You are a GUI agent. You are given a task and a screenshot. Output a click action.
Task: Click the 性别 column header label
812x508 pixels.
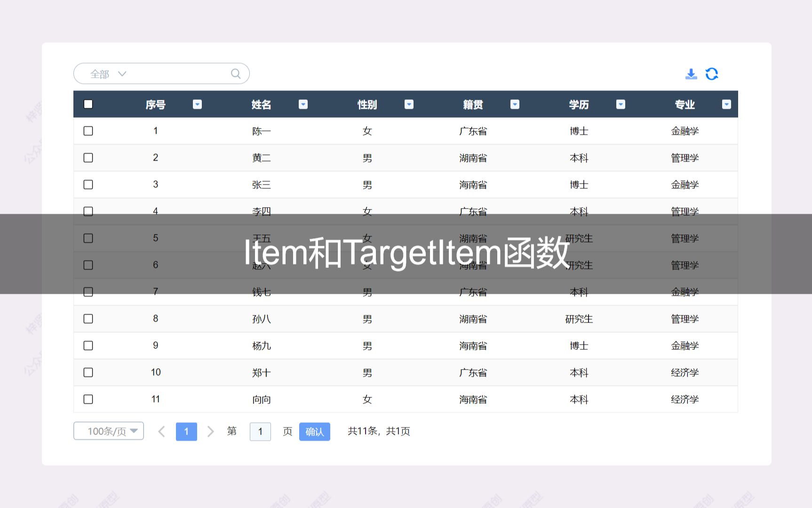pyautogui.click(x=367, y=105)
